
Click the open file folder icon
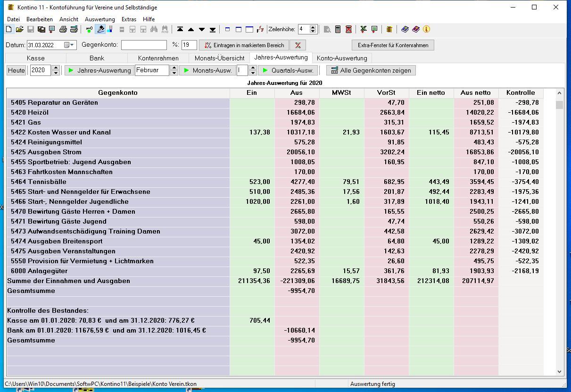pyautogui.click(x=19, y=29)
